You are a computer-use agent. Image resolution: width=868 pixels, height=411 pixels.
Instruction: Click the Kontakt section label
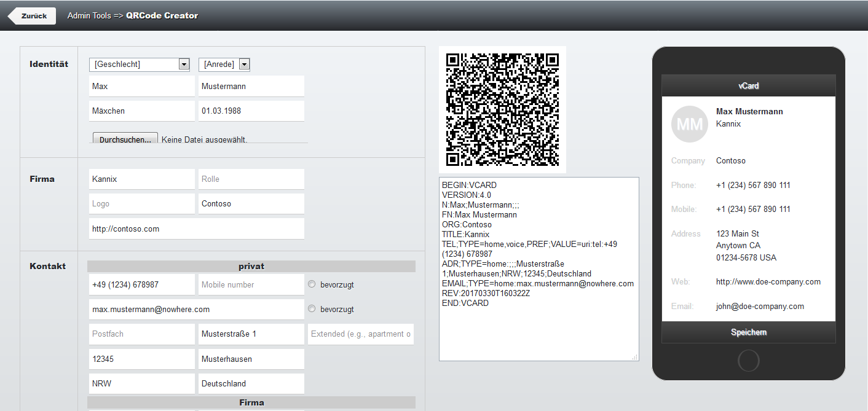coord(48,266)
